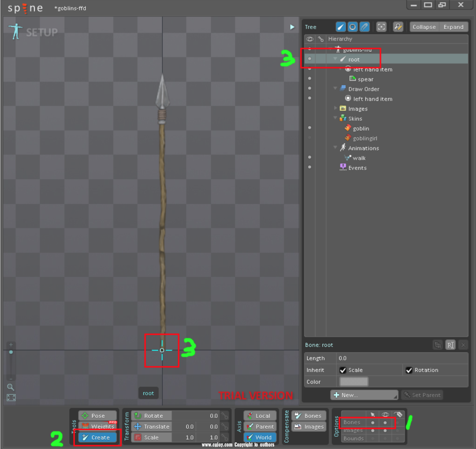Click the center-on-selection tree icon
Screen dimensions: 476x449
pos(381,27)
